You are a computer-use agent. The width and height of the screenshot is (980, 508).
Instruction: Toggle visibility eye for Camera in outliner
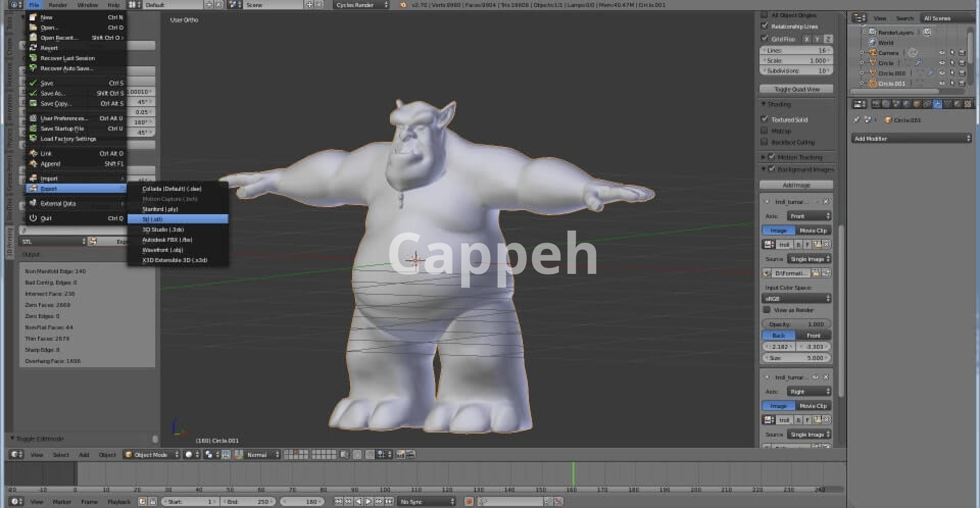click(x=942, y=53)
